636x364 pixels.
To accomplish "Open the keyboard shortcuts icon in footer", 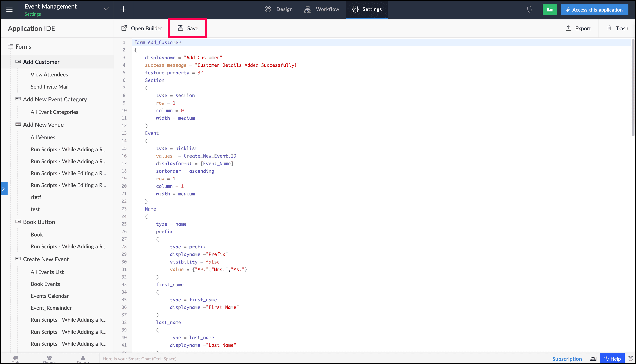I will [593, 359].
